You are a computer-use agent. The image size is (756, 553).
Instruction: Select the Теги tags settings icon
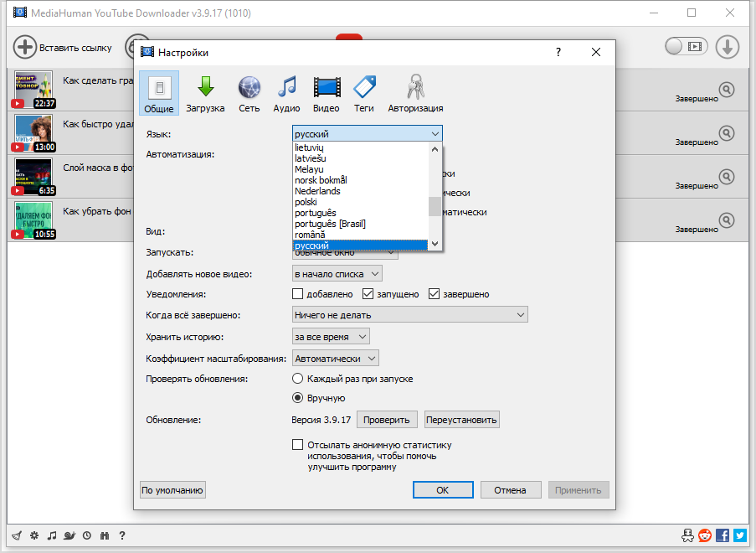[x=363, y=92]
